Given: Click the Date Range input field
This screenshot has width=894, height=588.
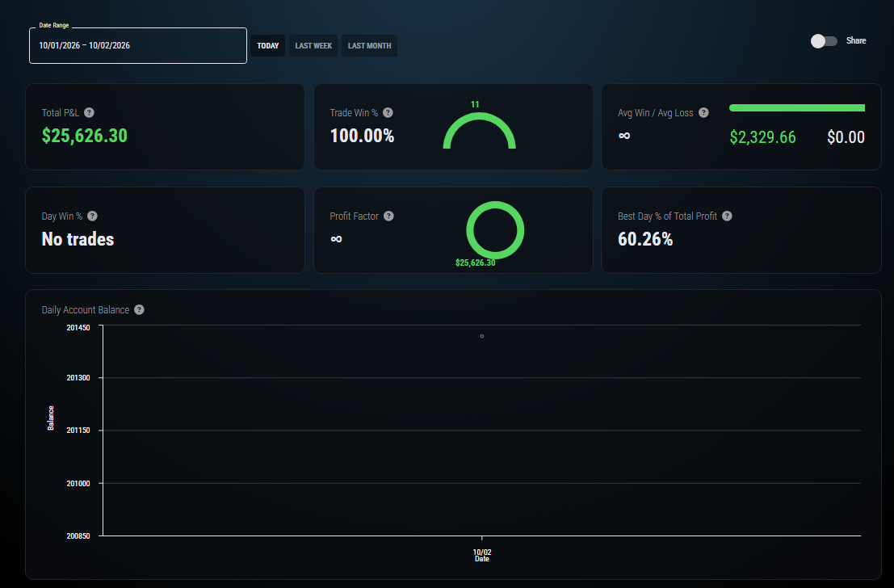Looking at the screenshot, I should (x=138, y=45).
